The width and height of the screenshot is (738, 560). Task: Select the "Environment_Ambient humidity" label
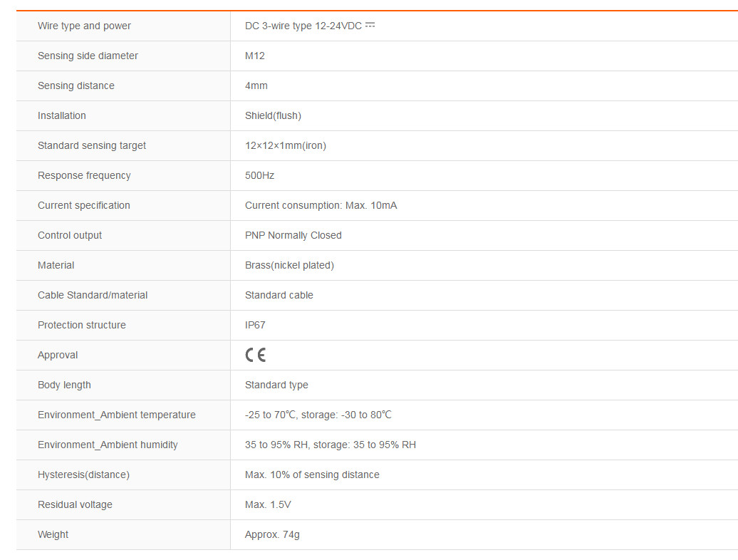coord(108,445)
